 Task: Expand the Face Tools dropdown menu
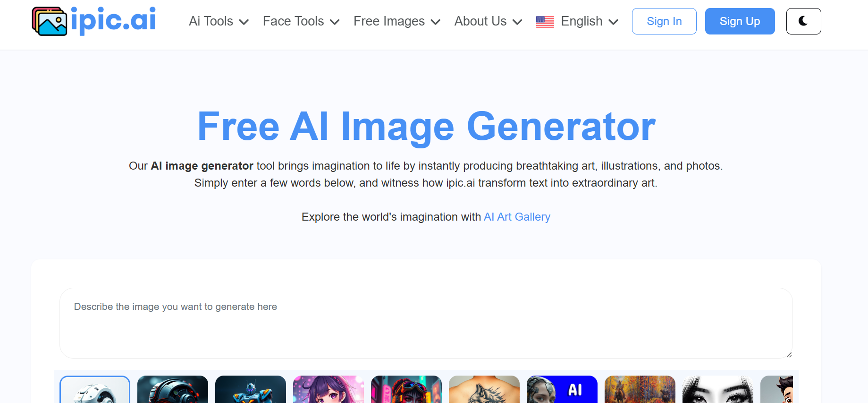[301, 21]
